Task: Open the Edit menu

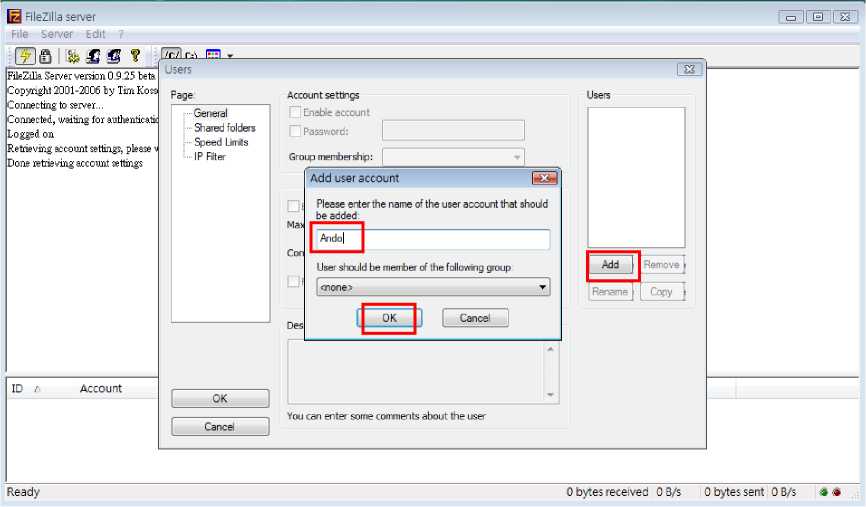Action: (x=95, y=34)
